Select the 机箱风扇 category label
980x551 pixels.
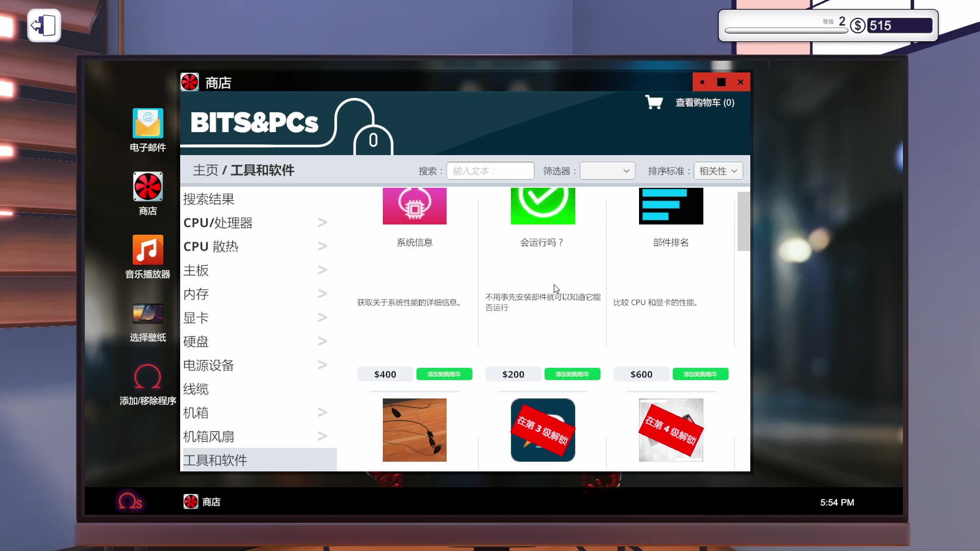click(x=209, y=436)
